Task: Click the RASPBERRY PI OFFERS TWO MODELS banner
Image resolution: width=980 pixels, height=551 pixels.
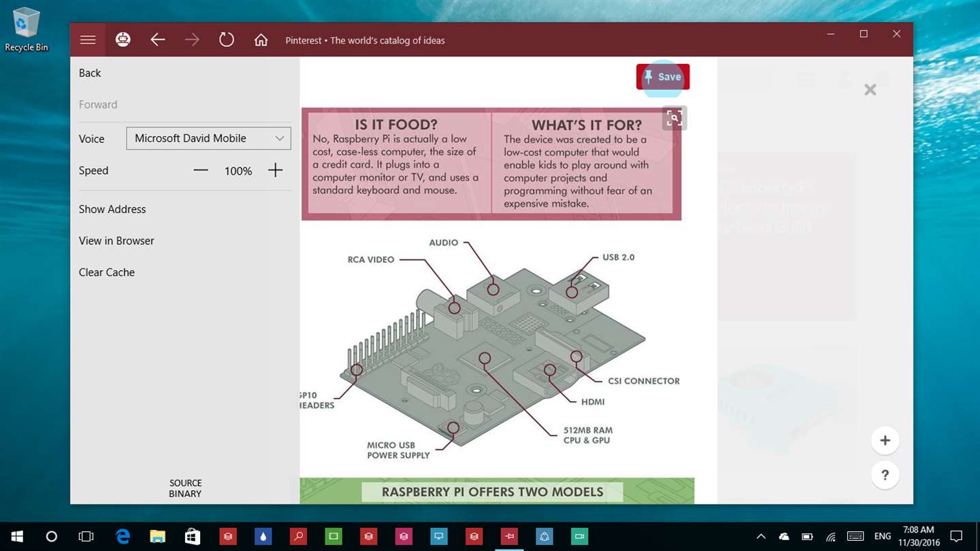Action: (x=493, y=492)
